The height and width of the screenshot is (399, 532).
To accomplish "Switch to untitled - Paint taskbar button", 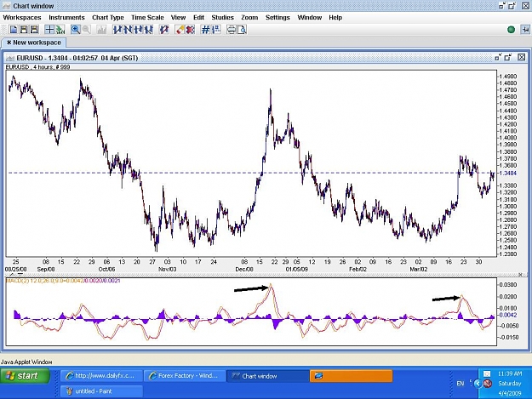I will pos(101,390).
